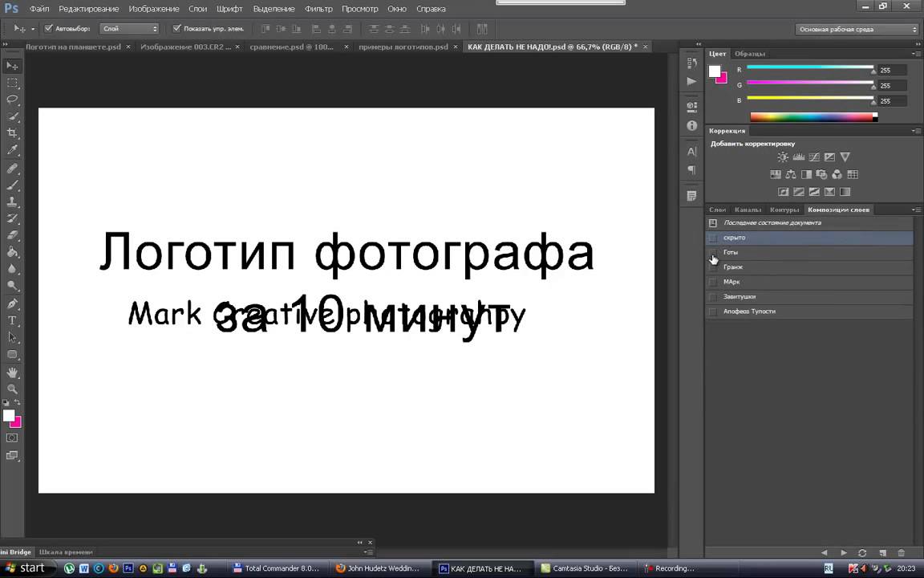Delete layer comp trash icon
The width and height of the screenshot is (924, 578).
click(x=901, y=552)
